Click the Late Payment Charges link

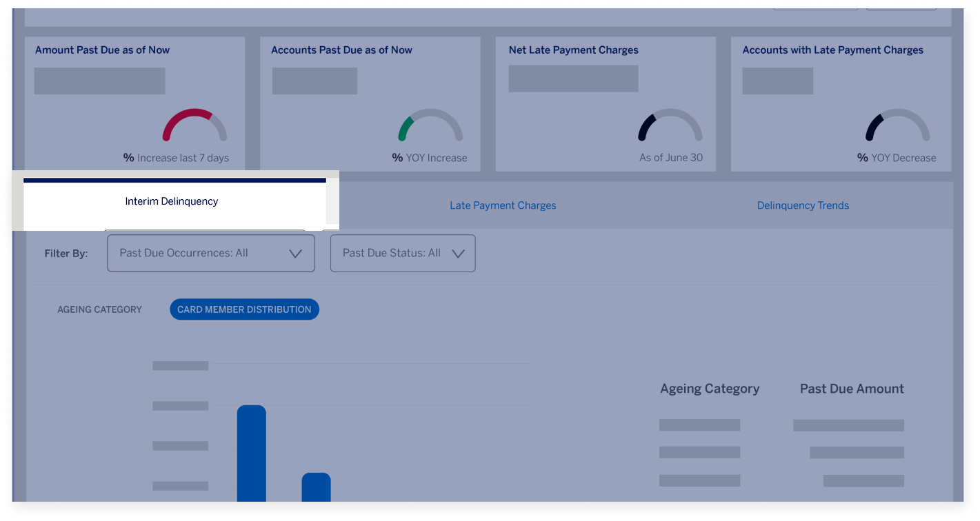pos(503,205)
